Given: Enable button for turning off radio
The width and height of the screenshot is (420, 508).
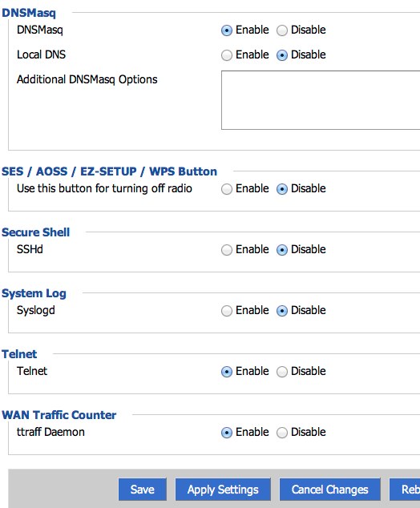Looking at the screenshot, I should coord(227,189).
